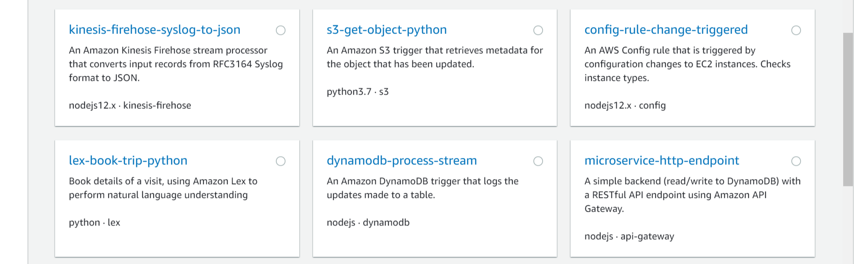The width and height of the screenshot is (868, 264).
Task: Select the s3-get-object-python radio button
Action: 538,30
